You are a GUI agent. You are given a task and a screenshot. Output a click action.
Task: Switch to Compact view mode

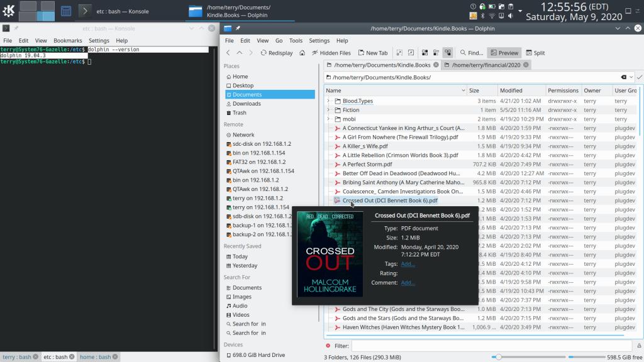[x=436, y=53]
